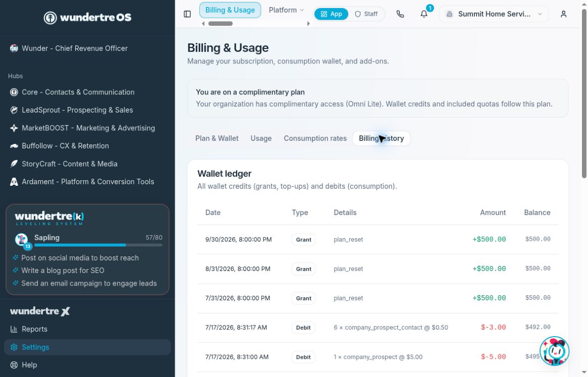Switch to the Usage tab
The height and width of the screenshot is (377, 588).
261,138
